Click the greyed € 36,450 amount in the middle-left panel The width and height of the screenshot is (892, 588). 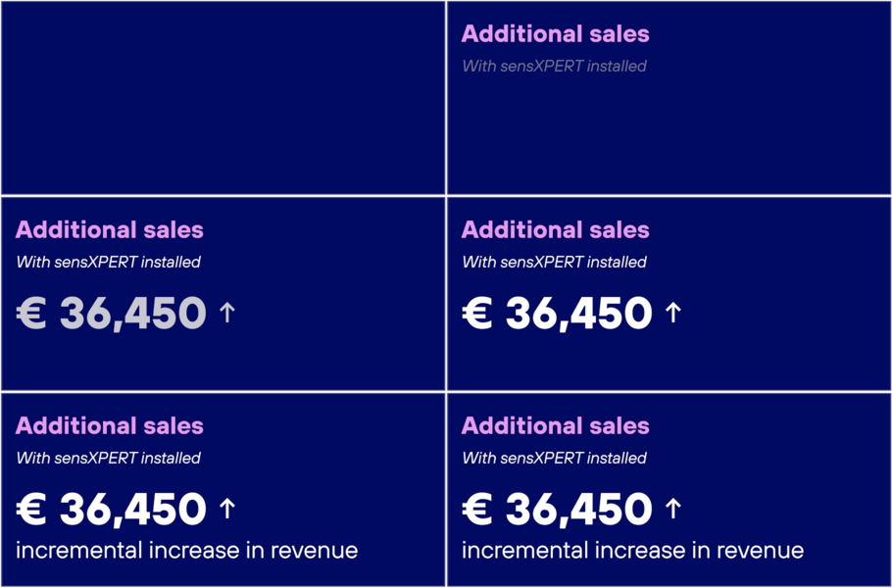[111, 314]
